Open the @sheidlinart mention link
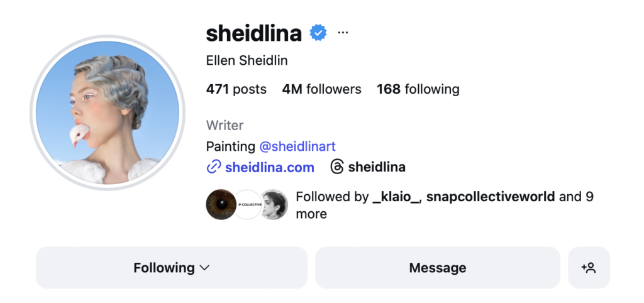This screenshot has width=644, height=303. click(297, 146)
